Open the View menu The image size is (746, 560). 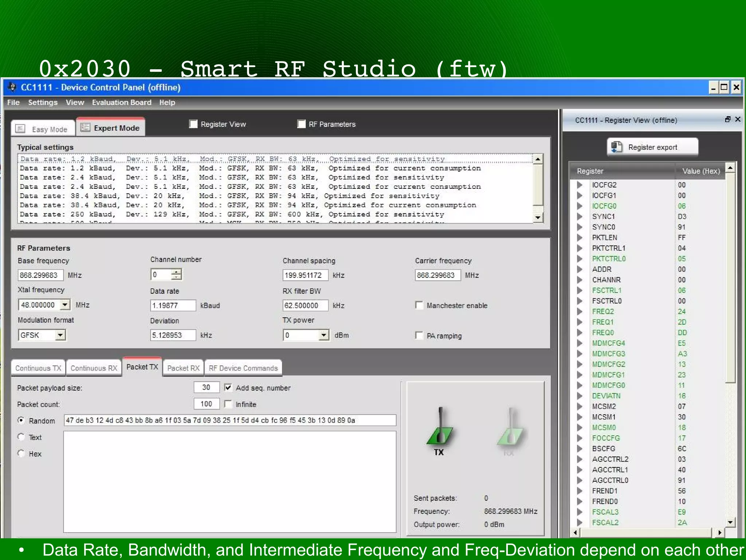pyautogui.click(x=75, y=102)
